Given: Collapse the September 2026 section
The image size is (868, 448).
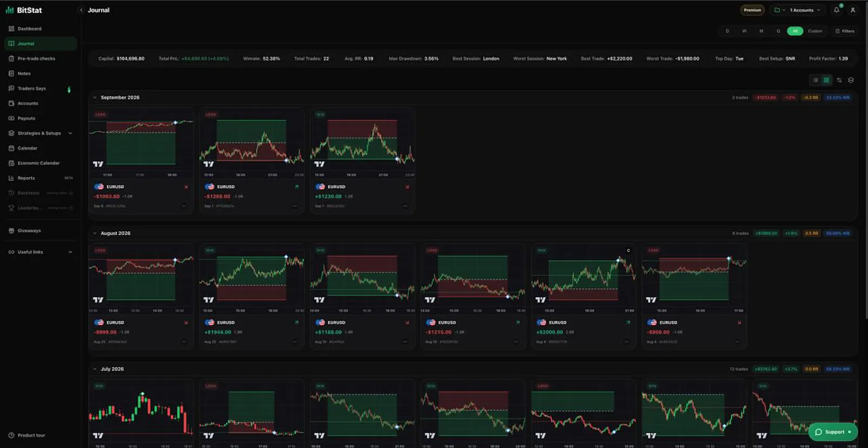Looking at the screenshot, I should tap(95, 98).
